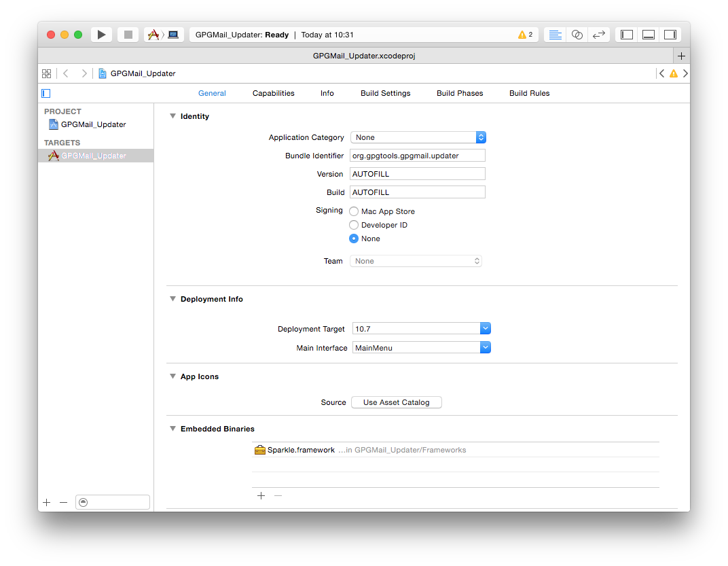Show the Standard editor
Screen dimensions: 728x566
coord(555,35)
